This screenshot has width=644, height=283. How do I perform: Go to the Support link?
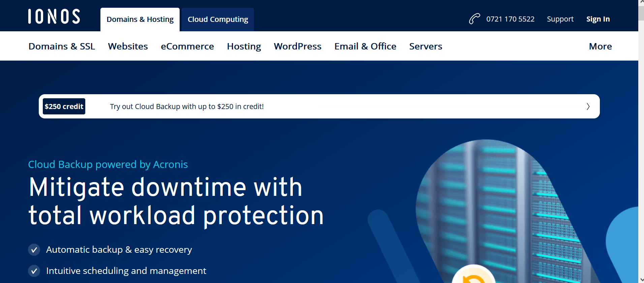(x=560, y=19)
